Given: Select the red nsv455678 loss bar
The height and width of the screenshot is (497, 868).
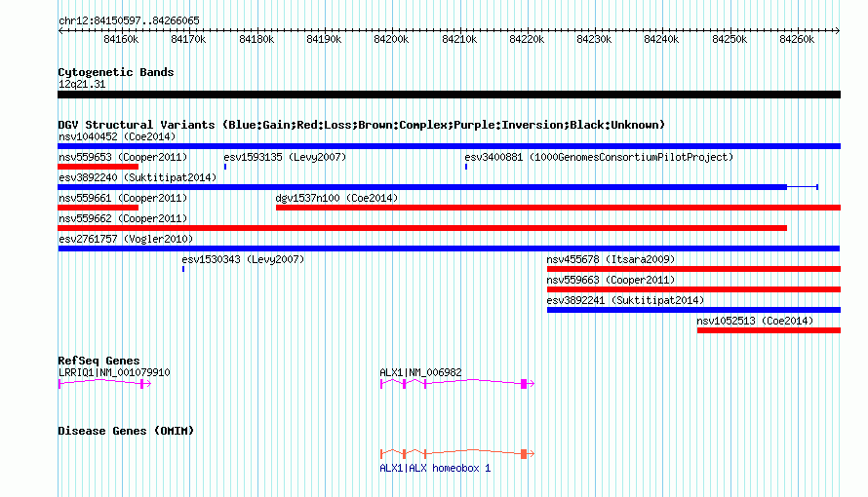Looking at the screenshot, I should click(693, 269).
